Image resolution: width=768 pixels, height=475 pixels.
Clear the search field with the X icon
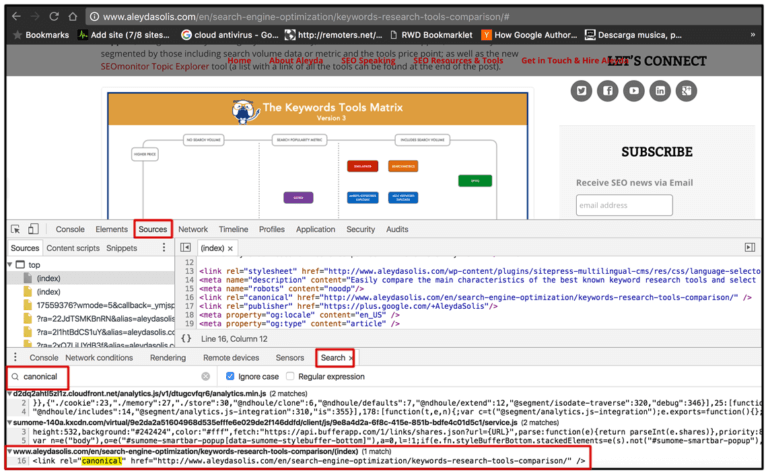(206, 377)
